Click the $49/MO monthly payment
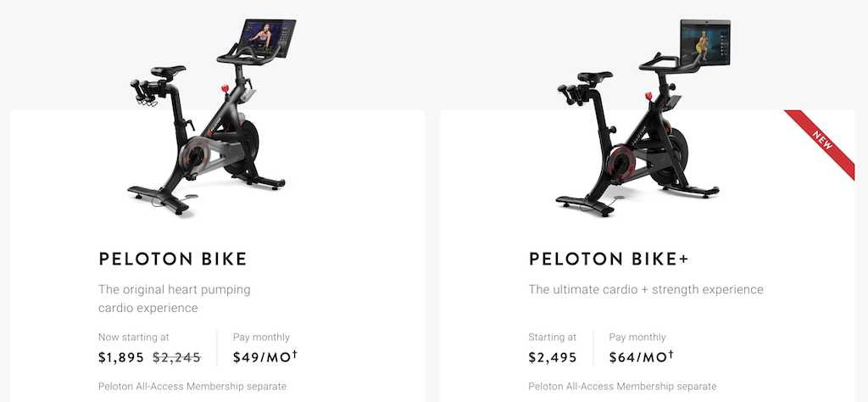 point(262,358)
